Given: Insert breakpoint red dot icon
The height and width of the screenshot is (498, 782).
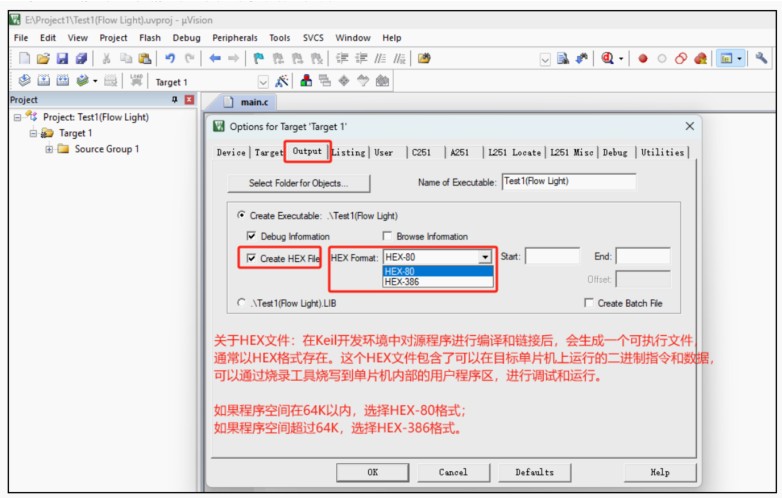Looking at the screenshot, I should [x=643, y=58].
